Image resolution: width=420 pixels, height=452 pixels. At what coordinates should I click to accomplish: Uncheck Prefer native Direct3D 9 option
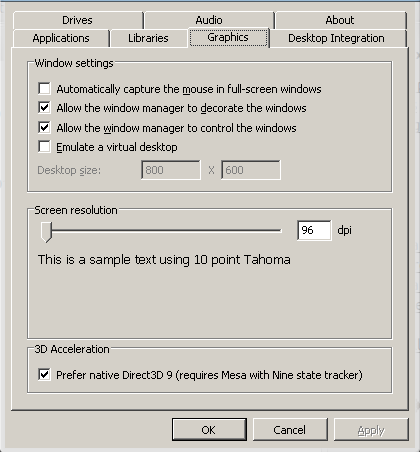(44, 375)
